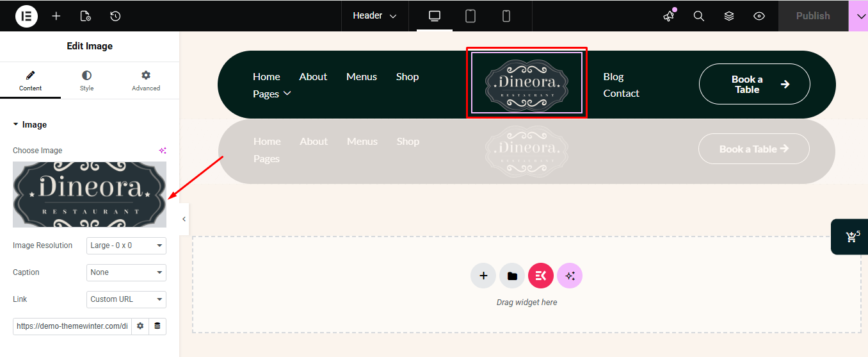This screenshot has width=868, height=357.
Task: Open Finder search icon
Action: click(x=699, y=16)
